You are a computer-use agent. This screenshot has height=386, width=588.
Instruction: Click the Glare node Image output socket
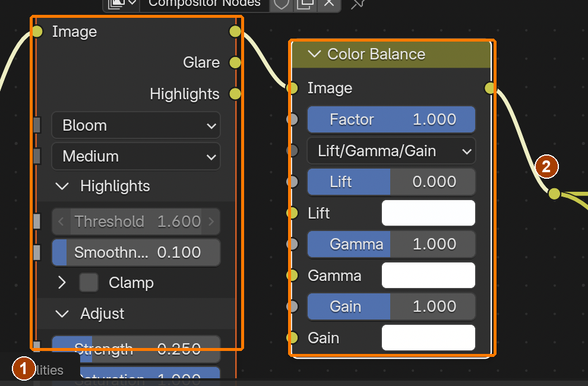[x=235, y=31]
